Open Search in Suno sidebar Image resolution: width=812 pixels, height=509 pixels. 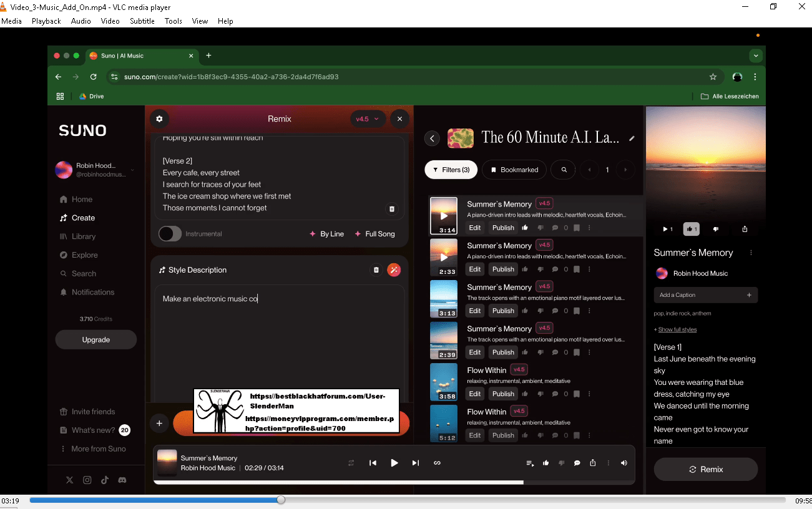pos(77,273)
